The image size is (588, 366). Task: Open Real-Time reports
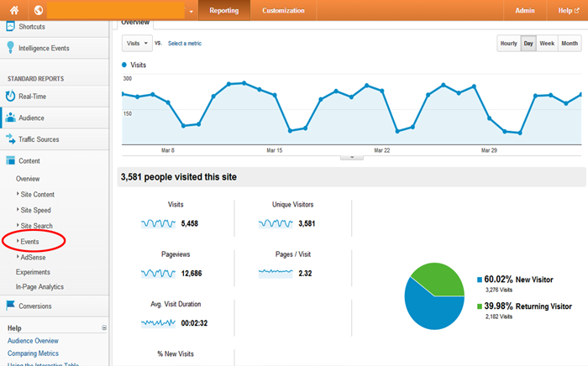32,97
